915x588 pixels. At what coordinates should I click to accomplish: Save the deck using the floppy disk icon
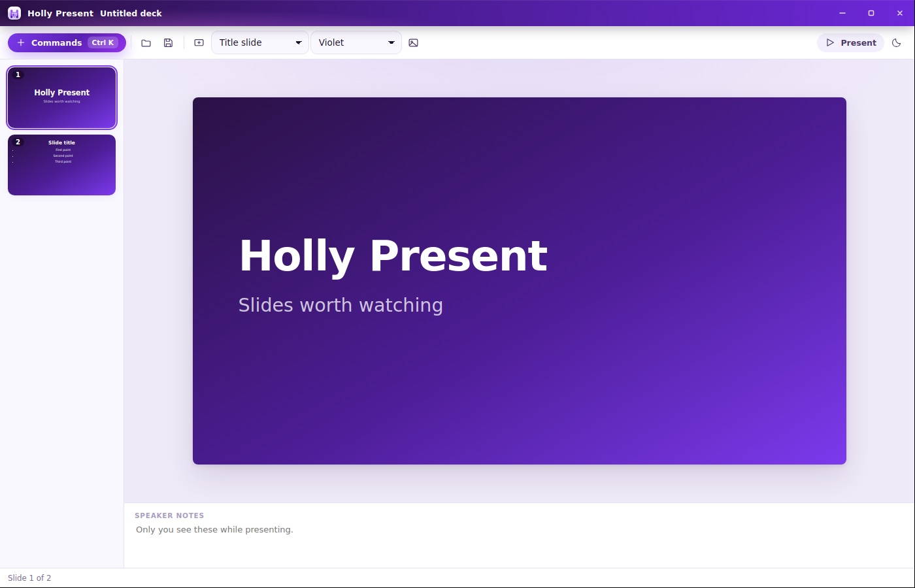(x=168, y=43)
